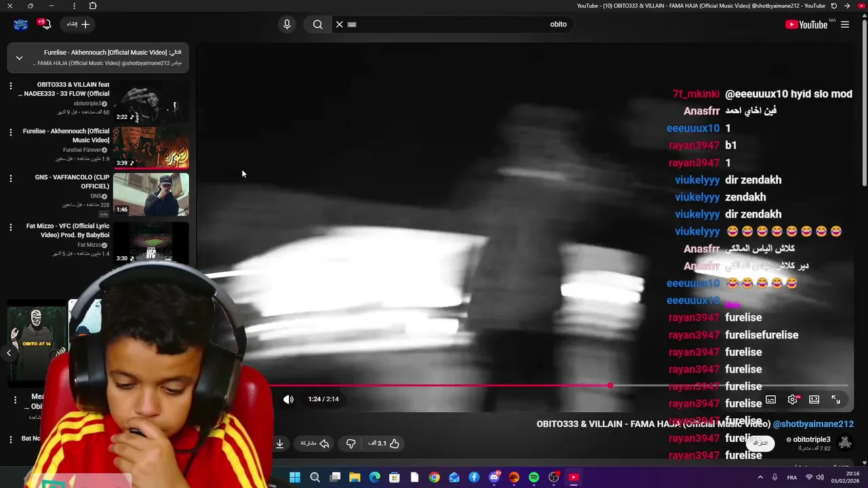The width and height of the screenshot is (868, 488).
Task: Open the Windows Start menu
Action: [x=295, y=477]
